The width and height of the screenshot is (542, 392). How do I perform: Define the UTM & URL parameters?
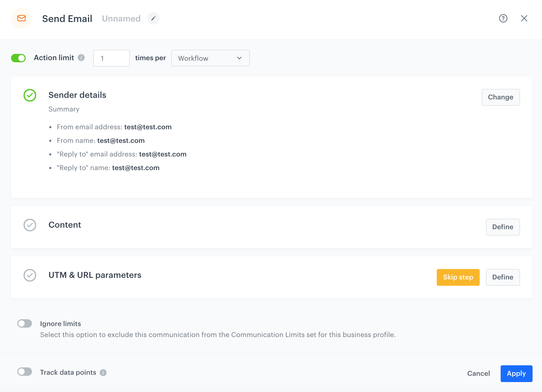(x=502, y=277)
